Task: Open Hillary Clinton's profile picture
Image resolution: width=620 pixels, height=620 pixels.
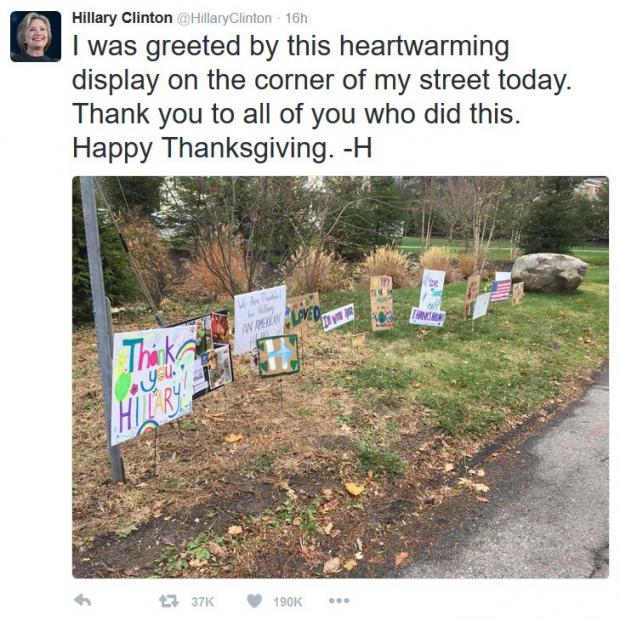Action: (x=36, y=36)
